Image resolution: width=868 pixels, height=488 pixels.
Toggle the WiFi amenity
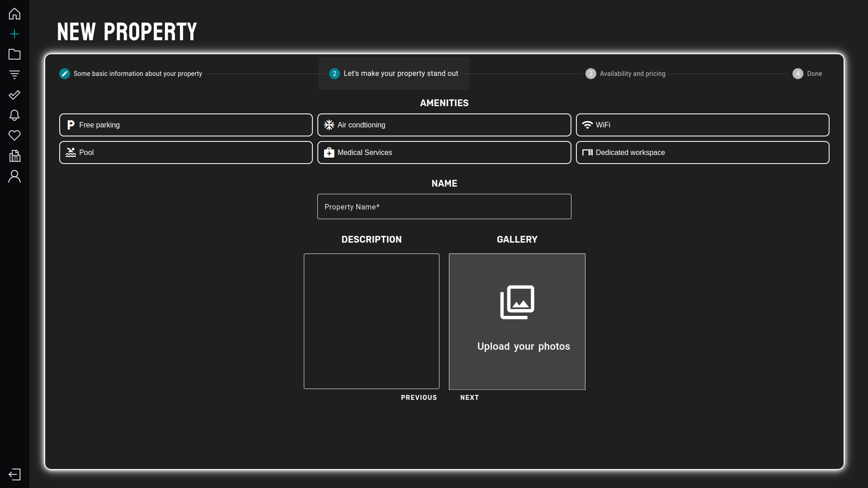tap(702, 125)
